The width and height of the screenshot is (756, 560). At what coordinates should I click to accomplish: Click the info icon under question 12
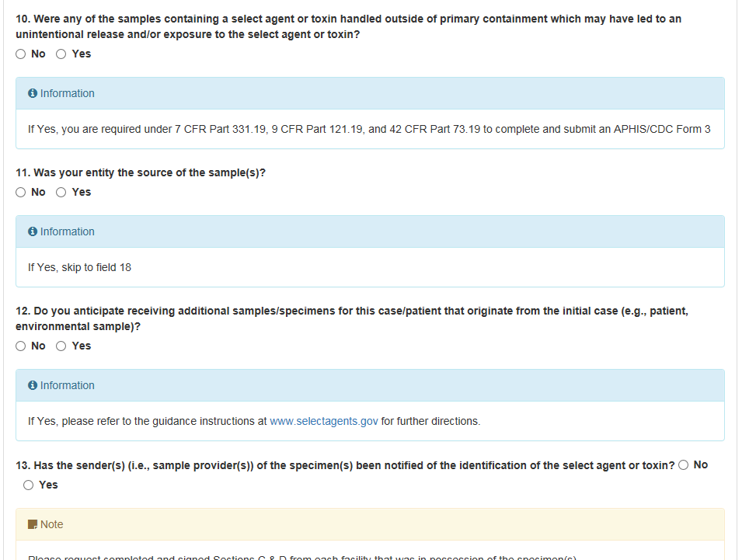33,385
